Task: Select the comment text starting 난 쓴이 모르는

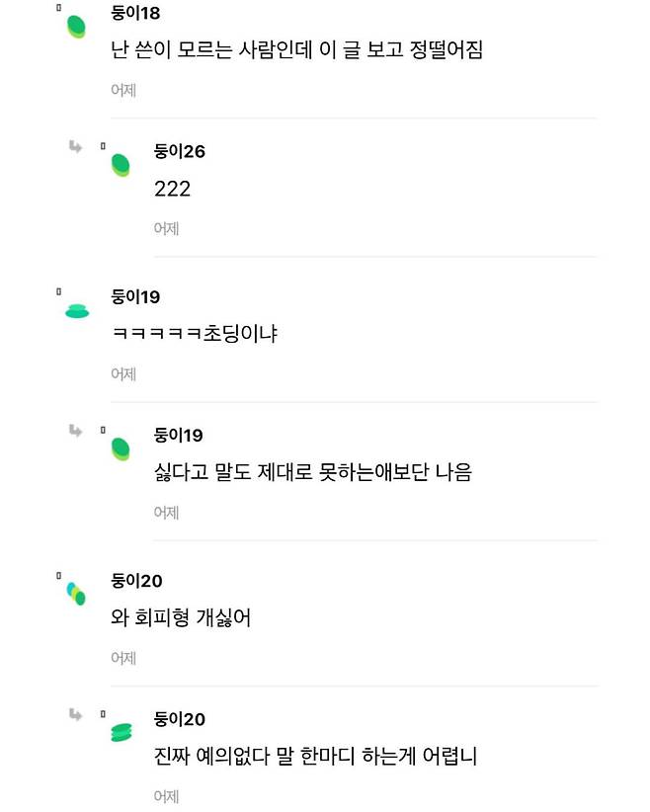Action: click(x=297, y=50)
